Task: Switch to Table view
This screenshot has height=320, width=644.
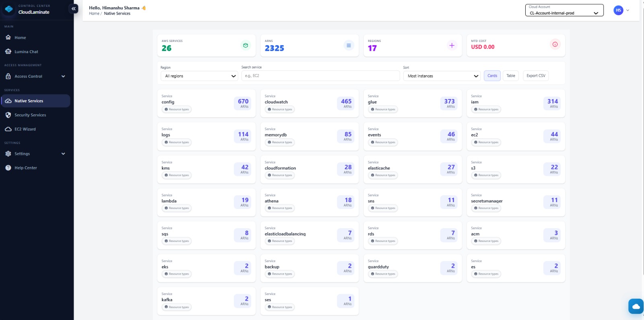Action: 510,76
